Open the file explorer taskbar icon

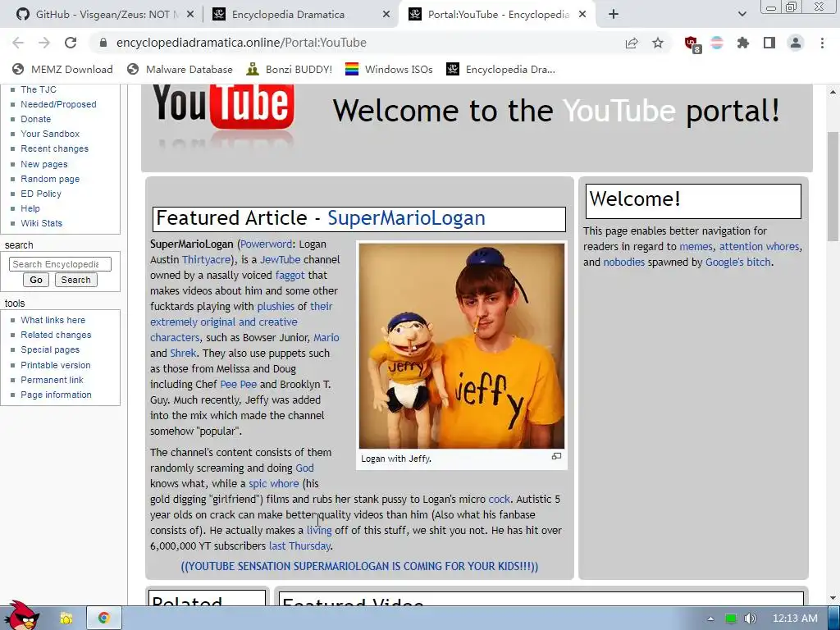(66, 619)
